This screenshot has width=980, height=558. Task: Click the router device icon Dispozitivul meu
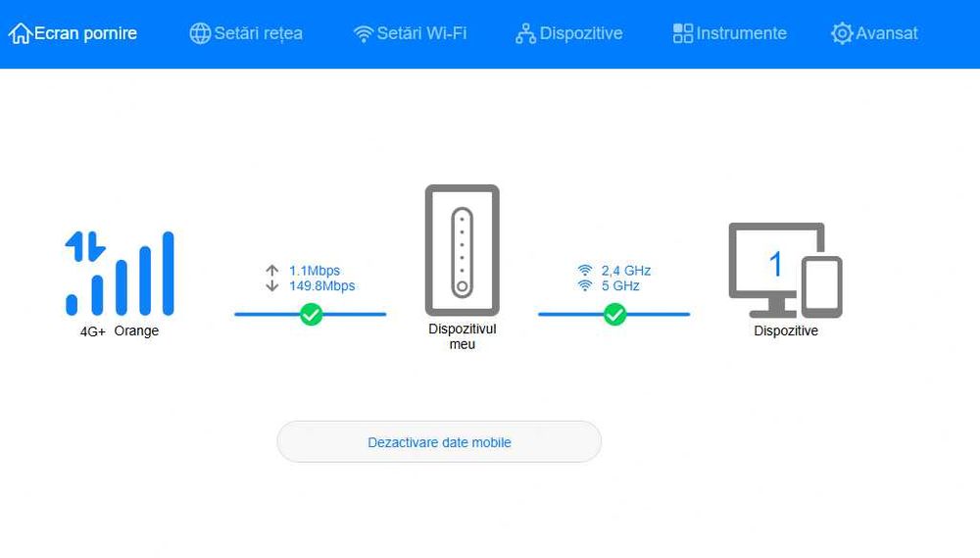pyautogui.click(x=462, y=250)
